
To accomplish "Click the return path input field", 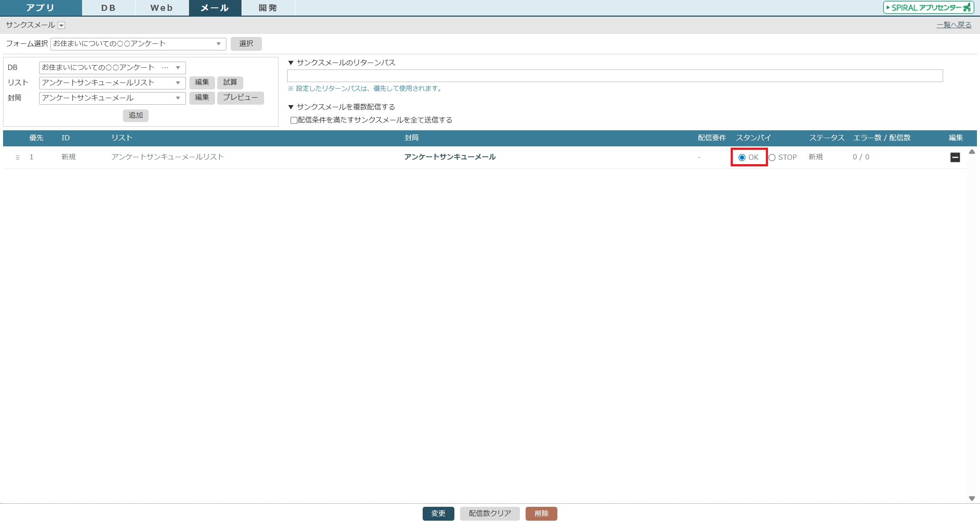I will click(614, 76).
